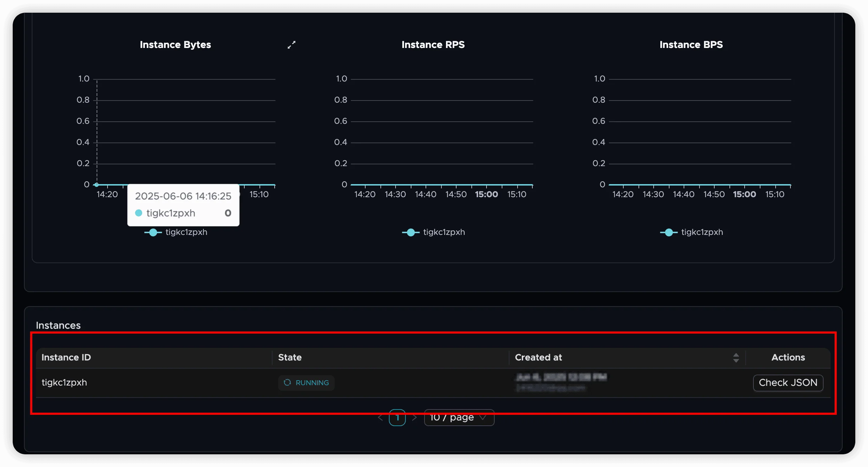Click the State column header

(290, 358)
